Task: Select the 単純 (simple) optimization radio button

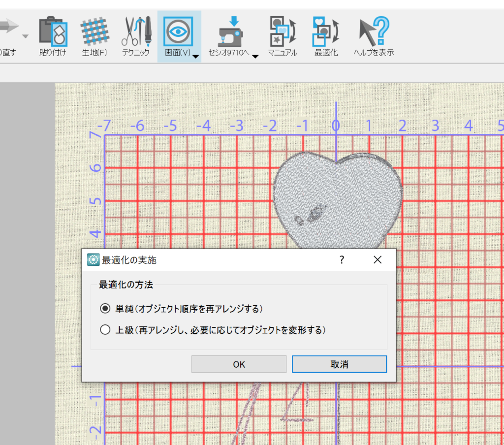Action: tap(105, 309)
